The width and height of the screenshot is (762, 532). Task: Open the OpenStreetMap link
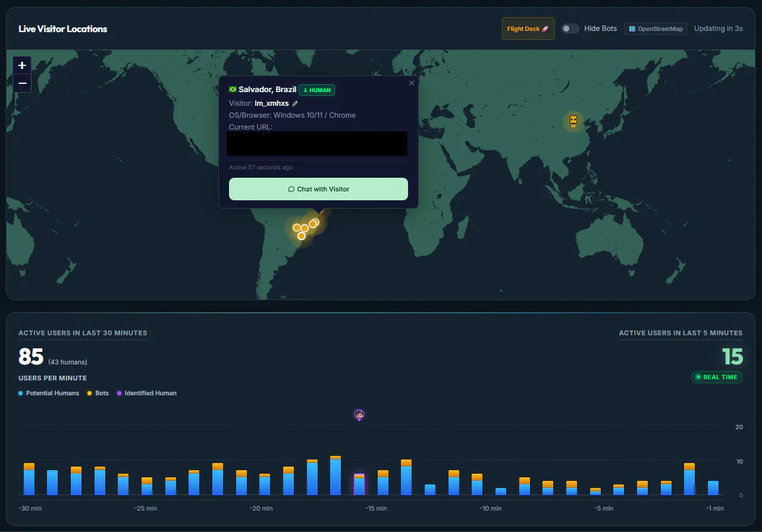(x=656, y=29)
